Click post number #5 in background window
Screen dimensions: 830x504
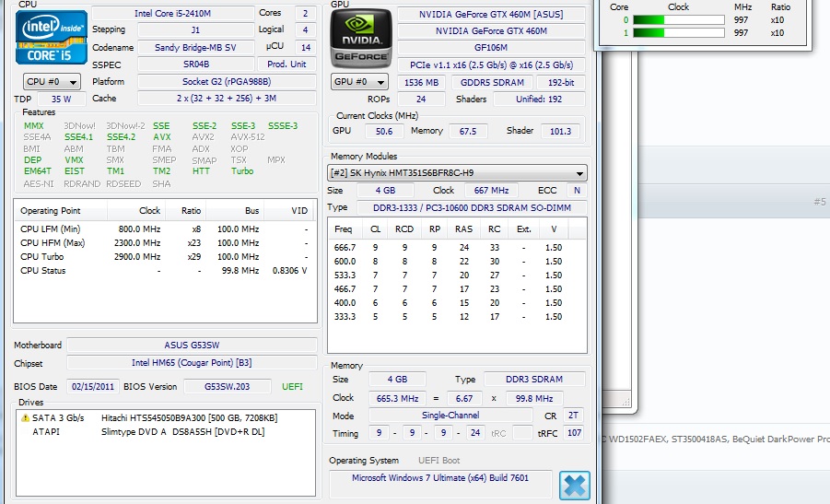(x=820, y=202)
